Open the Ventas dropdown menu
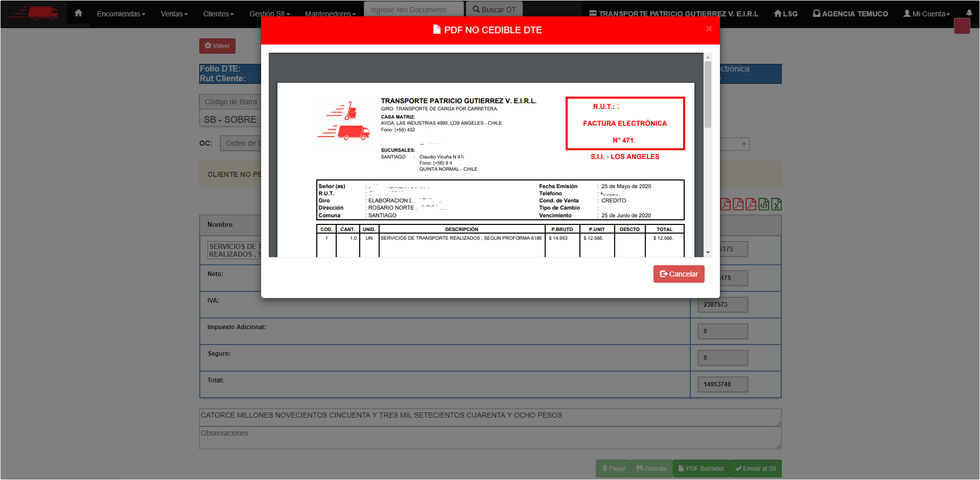Screen dimensions: 980x480 click(174, 14)
